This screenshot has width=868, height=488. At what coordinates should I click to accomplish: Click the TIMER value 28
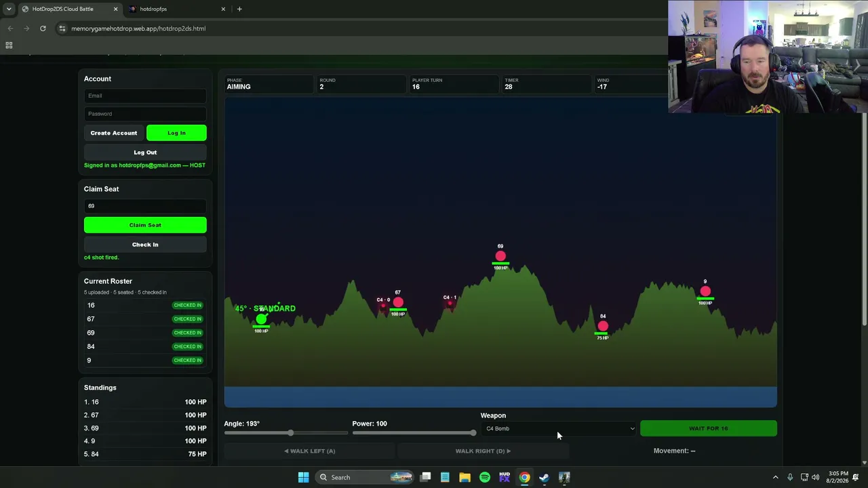point(509,87)
